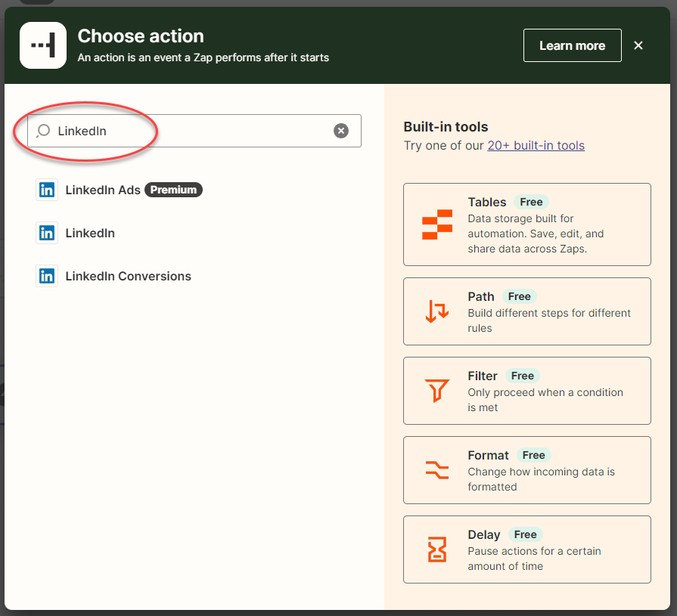The width and height of the screenshot is (677, 616).
Task: Click the Choose action title
Action: pyautogui.click(x=141, y=36)
